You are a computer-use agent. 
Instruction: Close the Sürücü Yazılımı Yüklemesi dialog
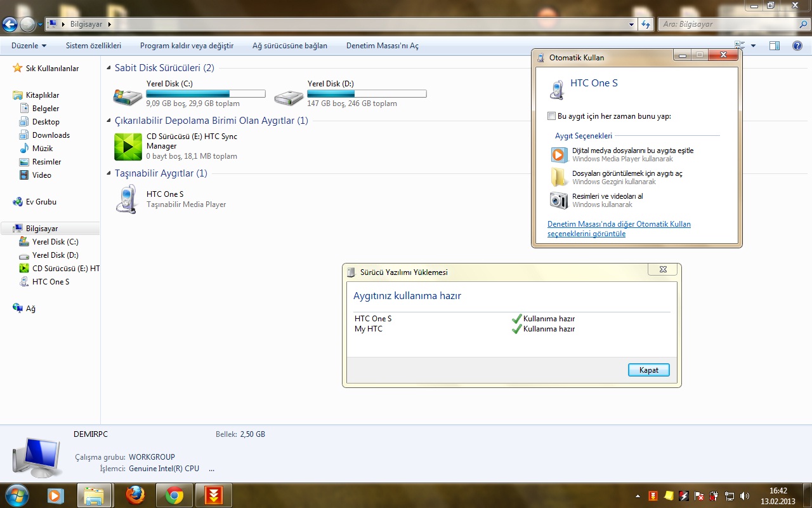[662, 269]
